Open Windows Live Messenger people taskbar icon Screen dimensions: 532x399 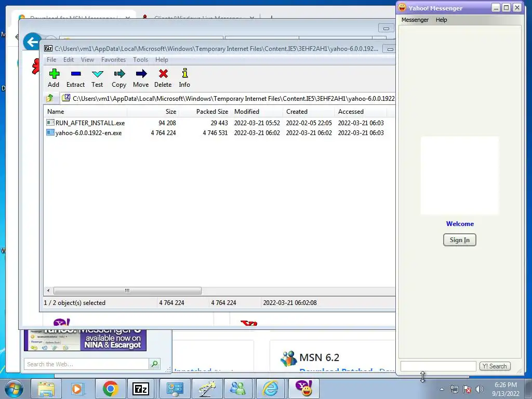(237, 389)
